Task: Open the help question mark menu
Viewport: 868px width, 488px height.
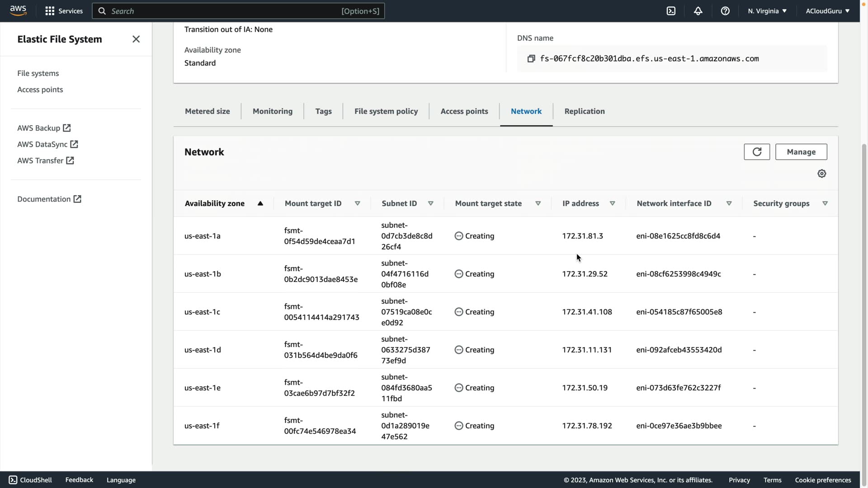Action: 725,11
